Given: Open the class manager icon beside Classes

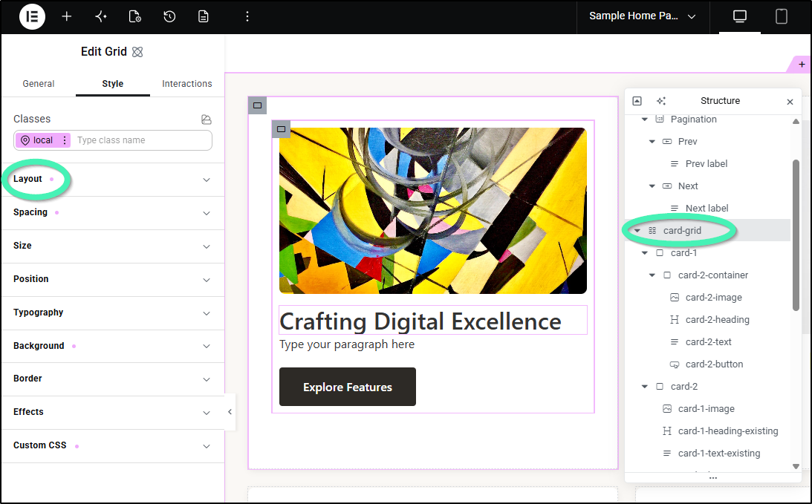Looking at the screenshot, I should point(206,120).
